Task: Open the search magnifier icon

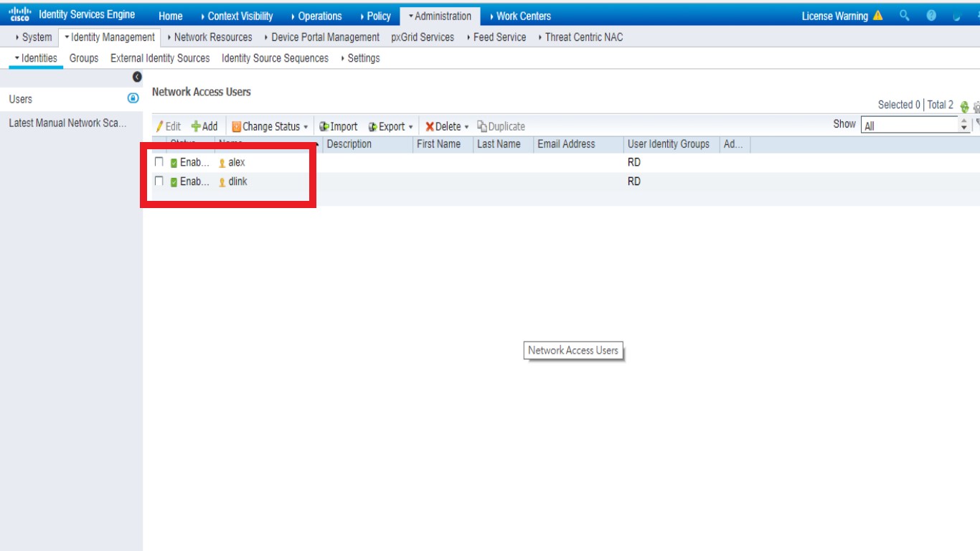Action: point(905,15)
